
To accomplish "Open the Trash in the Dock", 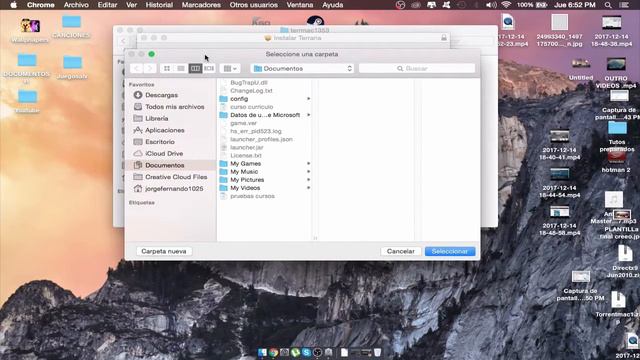I will click(378, 352).
